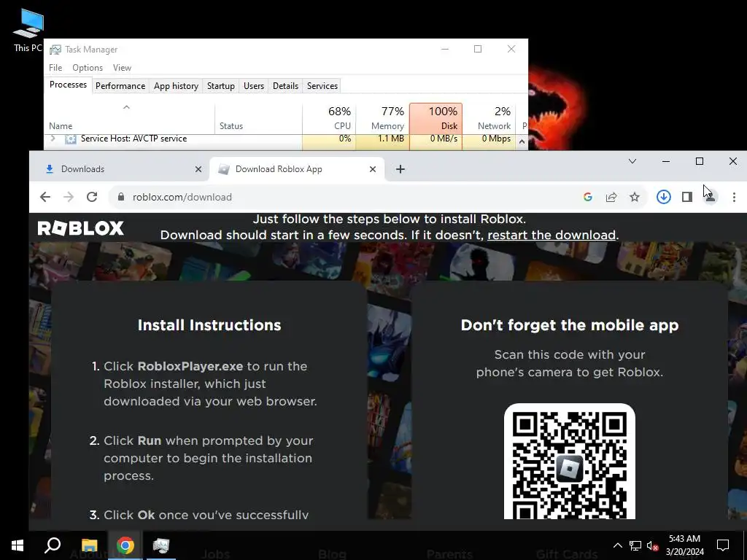
Task: Open Task Manager Options menu
Action: [88, 68]
